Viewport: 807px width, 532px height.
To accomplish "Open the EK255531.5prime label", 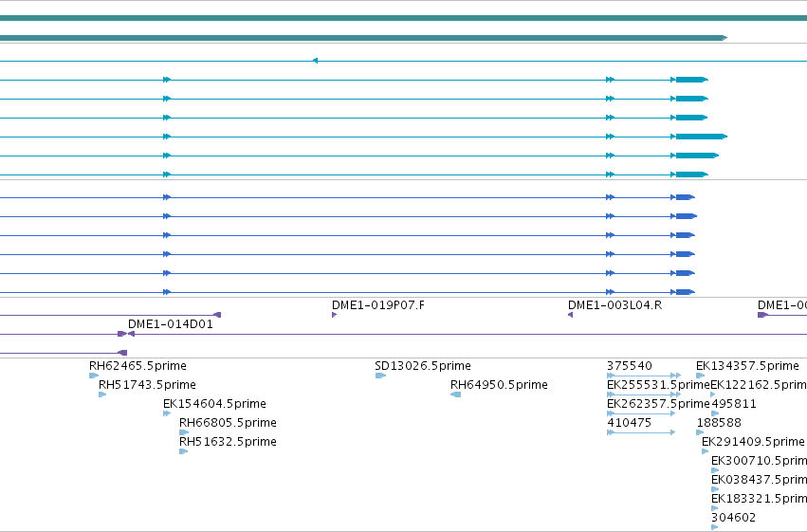I will coord(658,385).
